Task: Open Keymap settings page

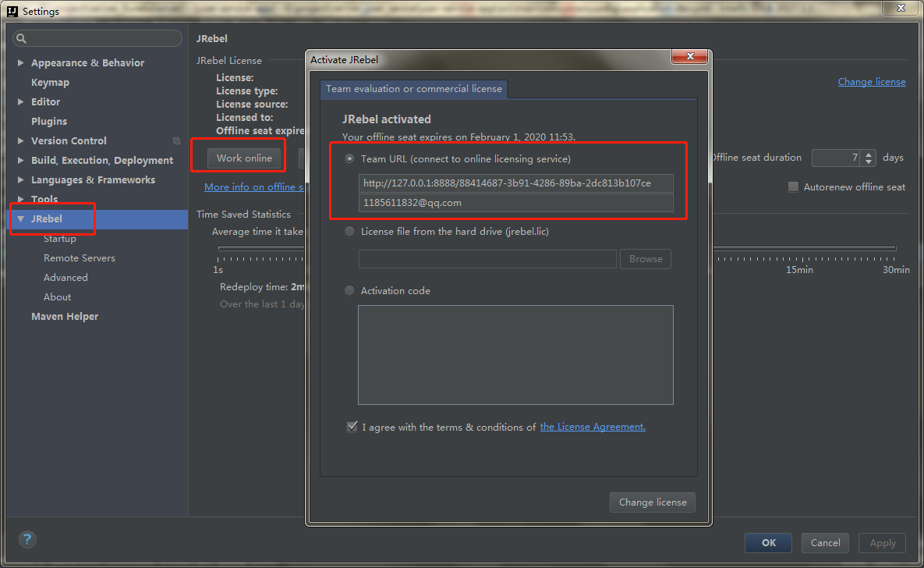Action: [x=50, y=82]
